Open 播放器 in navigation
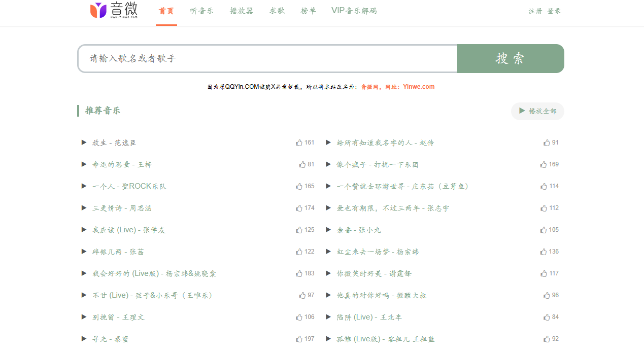644x354 pixels. pyautogui.click(x=242, y=11)
